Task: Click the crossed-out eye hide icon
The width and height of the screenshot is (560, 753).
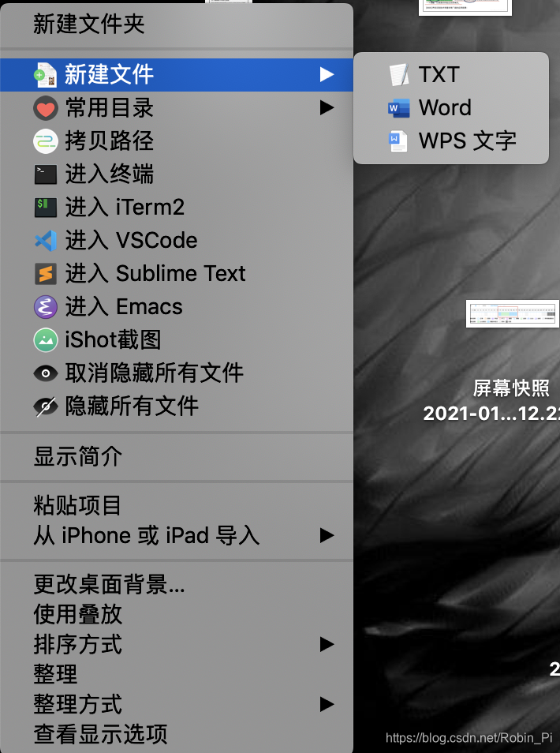Action: pyautogui.click(x=46, y=406)
